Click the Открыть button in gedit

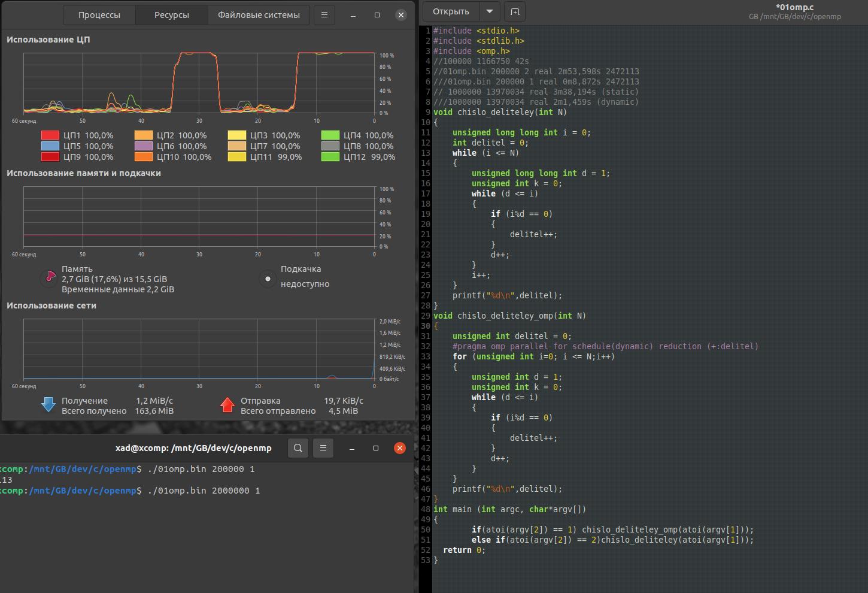[x=451, y=11]
